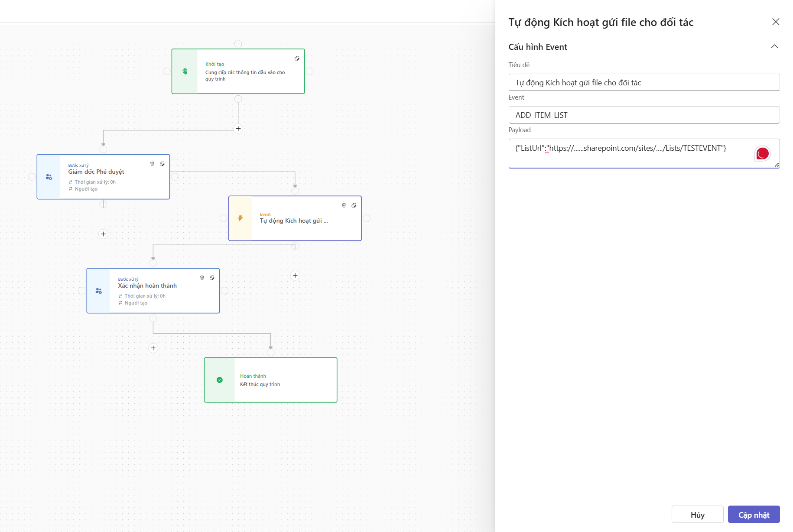Add a step below the Khởi tạo node
793x532 pixels.
pos(238,129)
